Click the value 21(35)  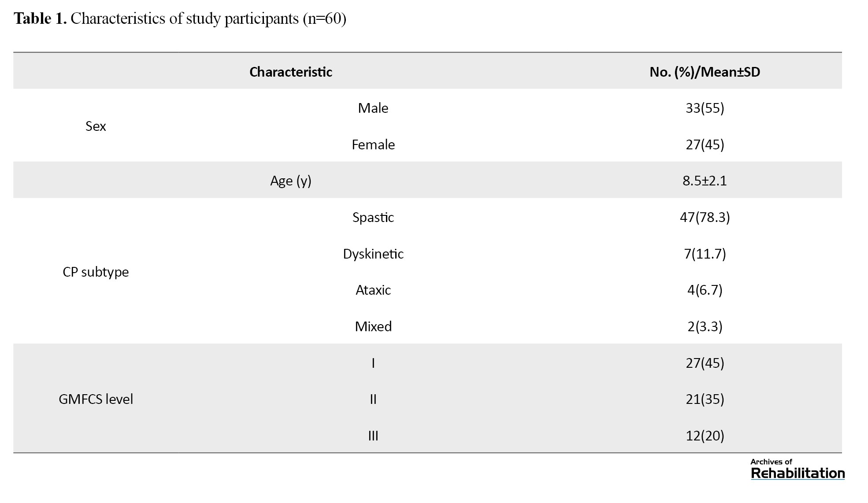705,399
